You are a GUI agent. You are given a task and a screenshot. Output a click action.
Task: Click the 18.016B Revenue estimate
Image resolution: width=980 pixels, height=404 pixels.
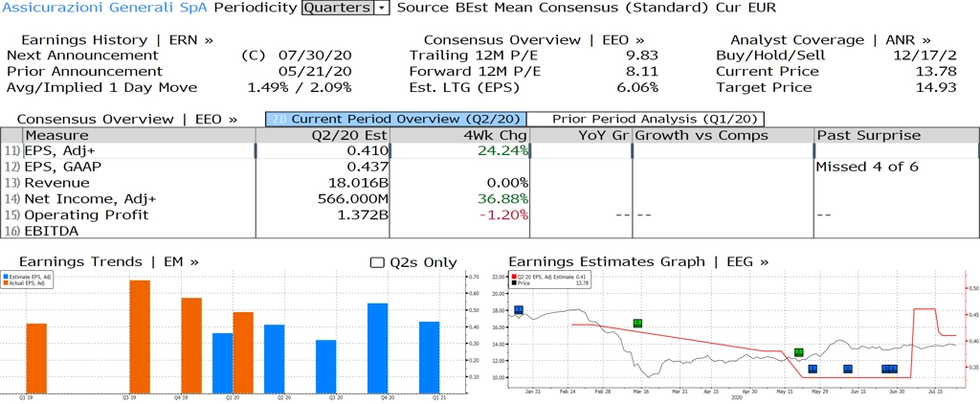point(356,183)
